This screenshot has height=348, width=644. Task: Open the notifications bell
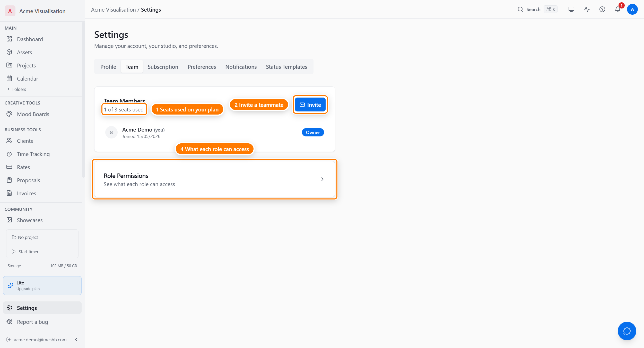point(618,9)
